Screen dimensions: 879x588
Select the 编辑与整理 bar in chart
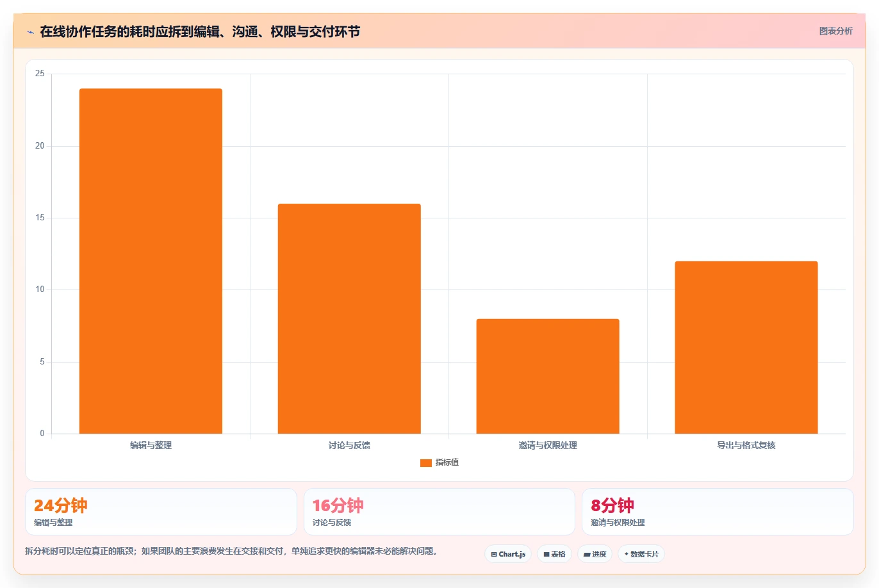(151, 261)
